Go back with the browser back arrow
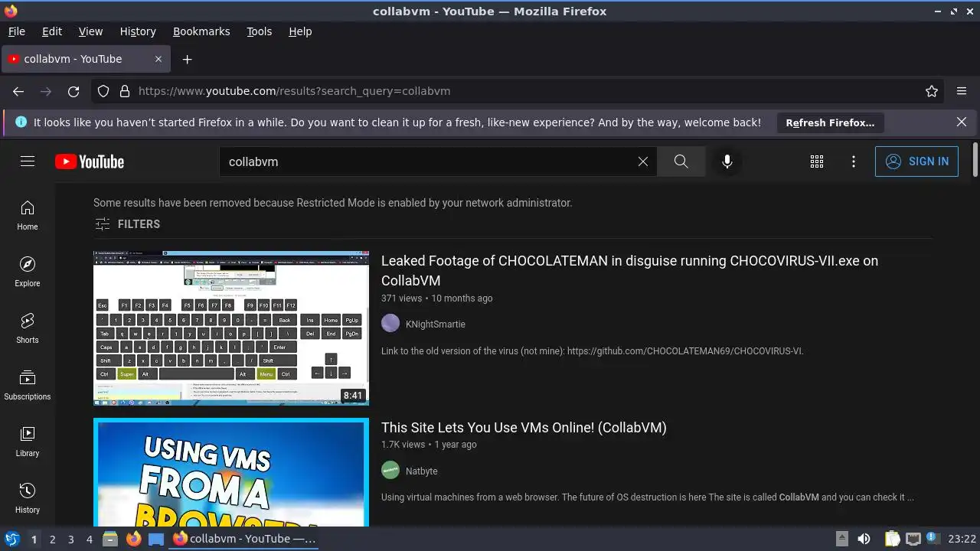This screenshot has width=980, height=551. click(x=18, y=91)
